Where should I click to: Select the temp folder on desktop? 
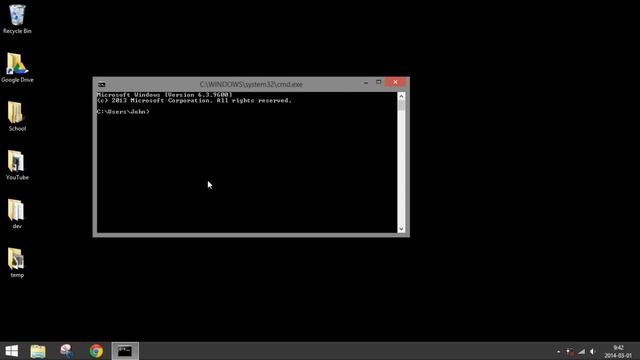pyautogui.click(x=17, y=263)
